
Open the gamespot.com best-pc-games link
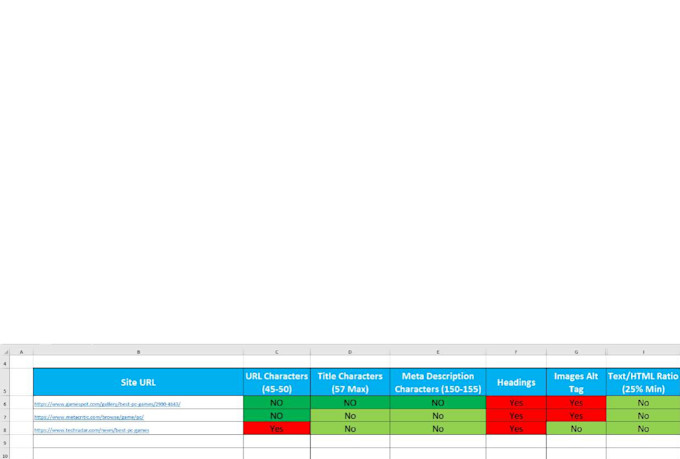107,404
